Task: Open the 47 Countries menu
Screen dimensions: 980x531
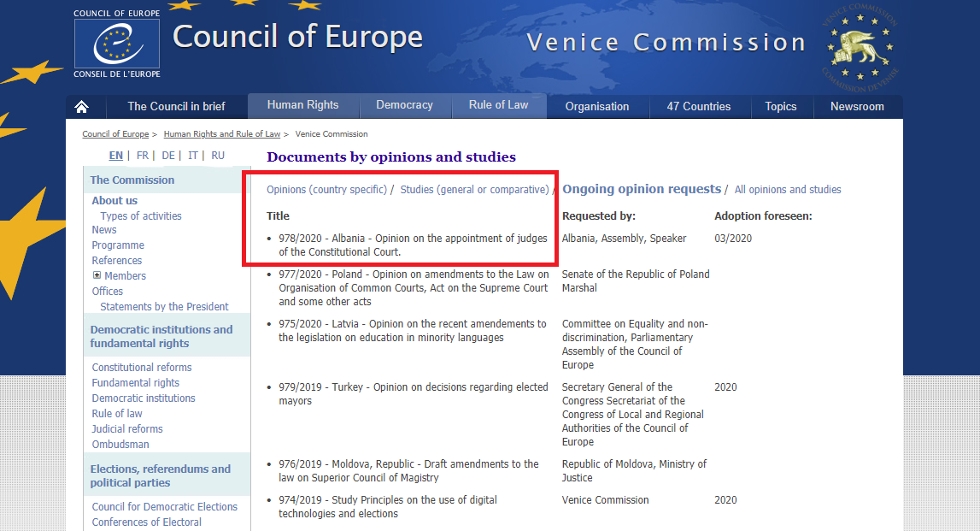Action: point(699,106)
